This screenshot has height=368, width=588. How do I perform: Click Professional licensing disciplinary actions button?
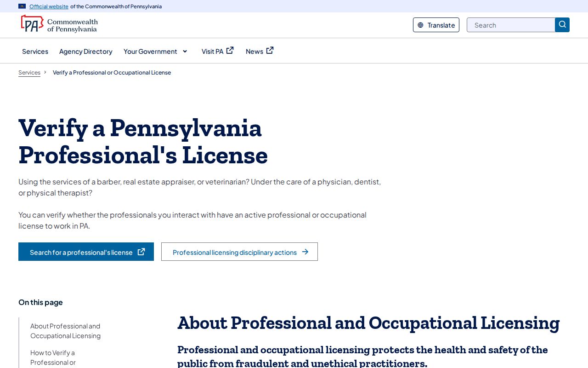click(x=239, y=252)
